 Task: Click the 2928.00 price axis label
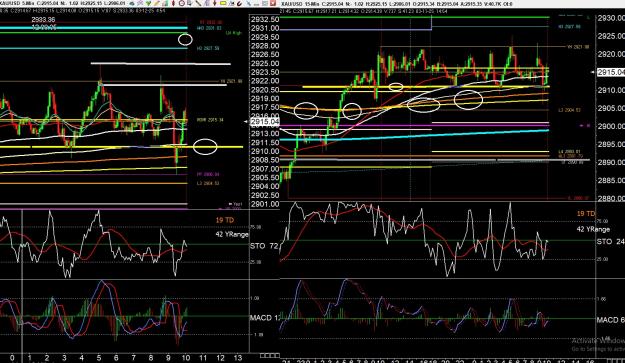coord(265,46)
